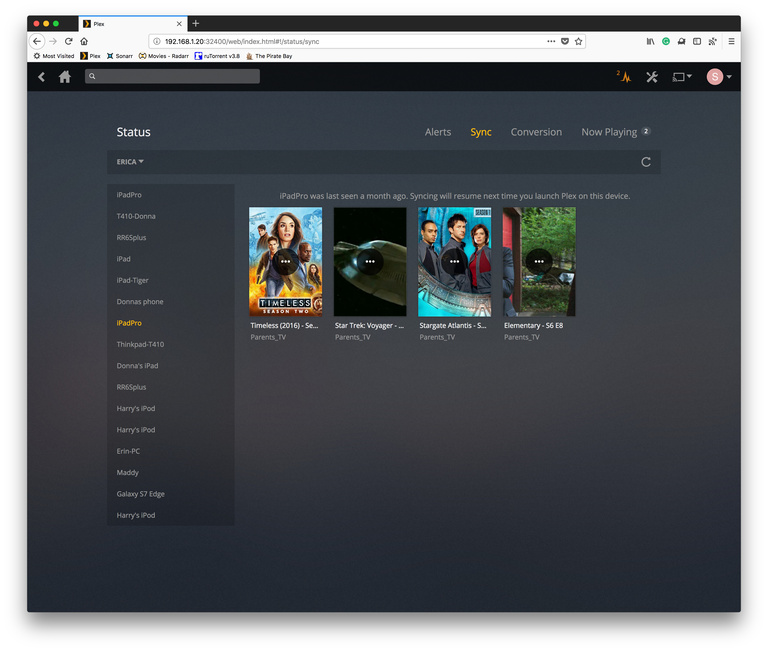Screen dimensions: 768x651
Task: Open options on Star Trek: Voyager poster
Action: coord(370,262)
